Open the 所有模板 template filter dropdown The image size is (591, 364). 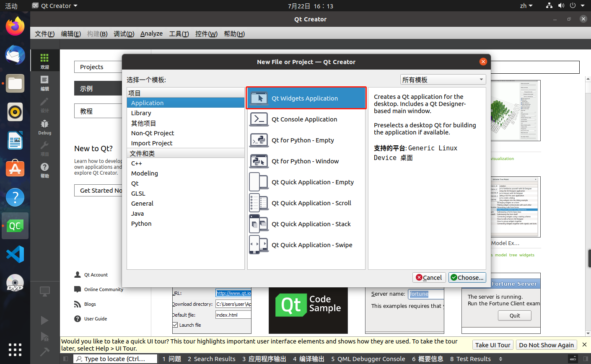click(x=443, y=80)
